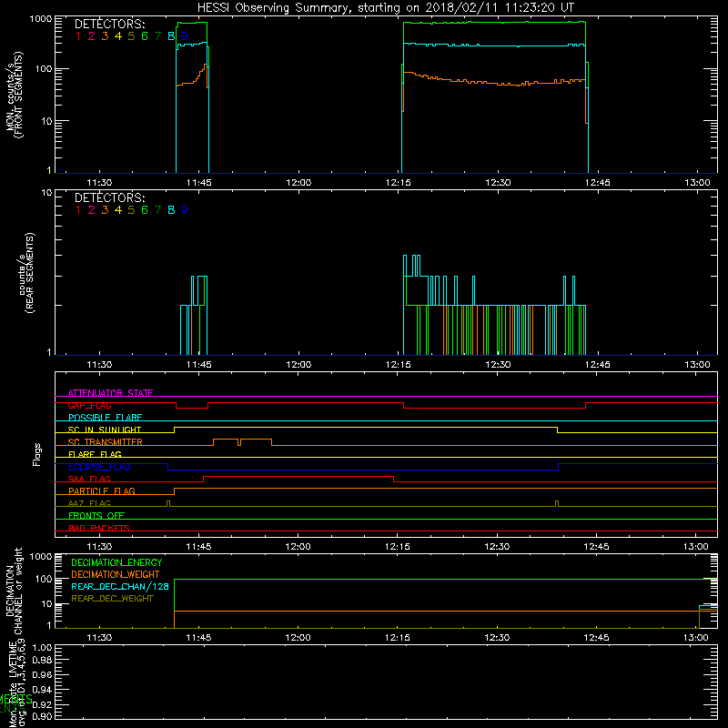Click the DETECTORS: label in the front segments panel

tap(109, 25)
